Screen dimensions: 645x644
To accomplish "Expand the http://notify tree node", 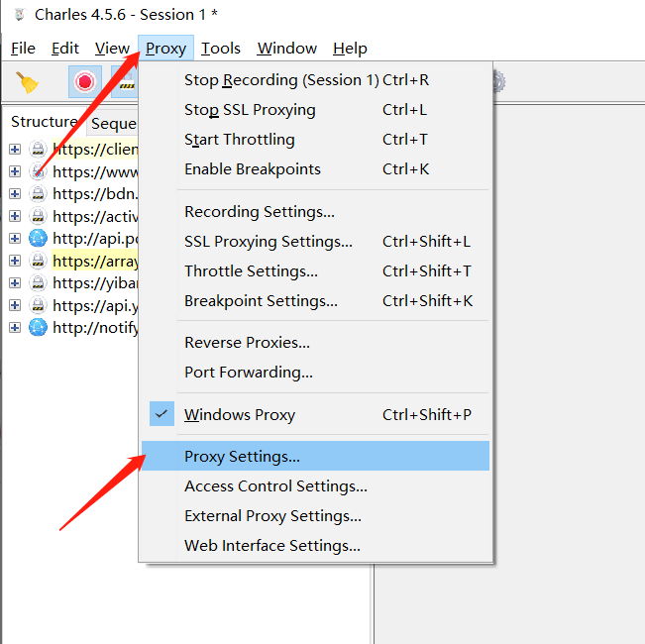I will click(x=15, y=327).
